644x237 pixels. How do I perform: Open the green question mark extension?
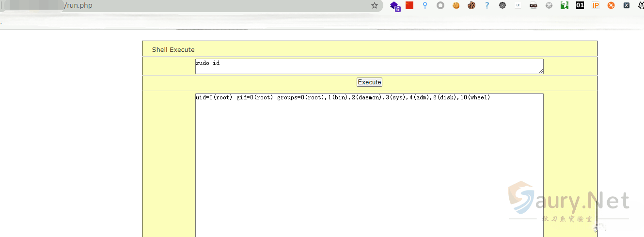coord(565,6)
